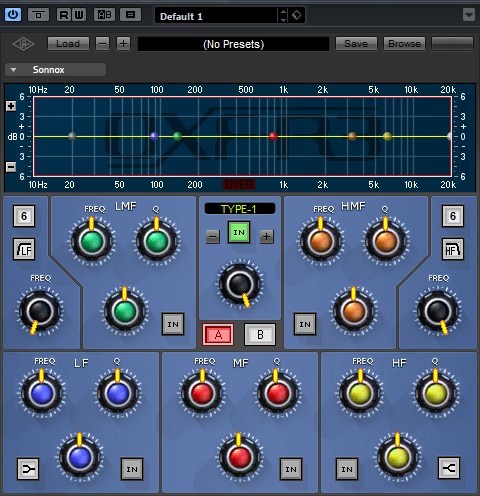Select next EQ type with plus button

pyautogui.click(x=266, y=237)
